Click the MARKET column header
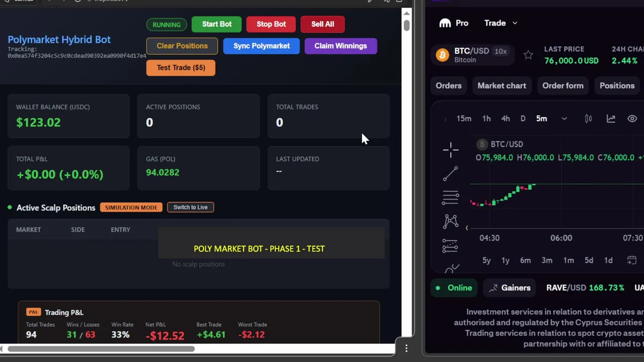 28,230
